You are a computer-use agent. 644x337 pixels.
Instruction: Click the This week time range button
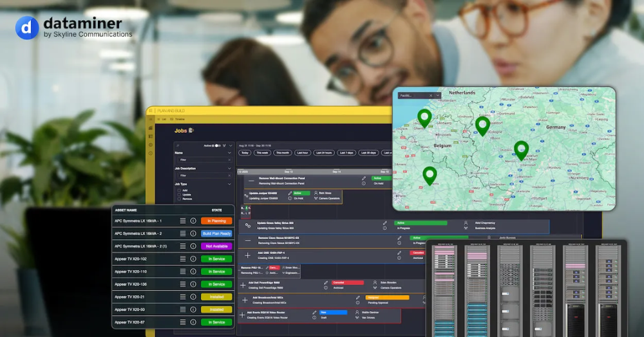[x=262, y=153]
